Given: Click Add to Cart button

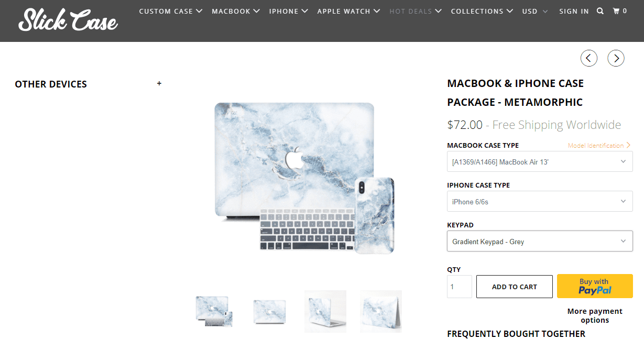Looking at the screenshot, I should (515, 287).
